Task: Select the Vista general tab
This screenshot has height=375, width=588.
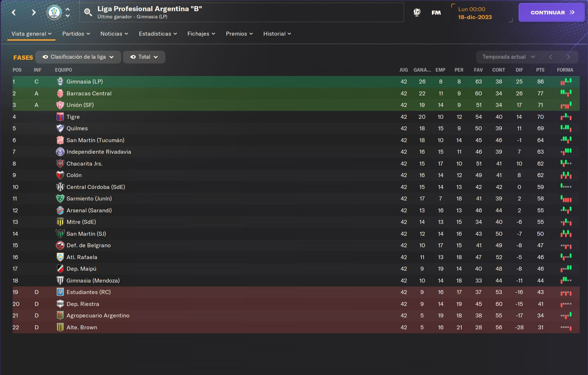Action: tap(31, 34)
